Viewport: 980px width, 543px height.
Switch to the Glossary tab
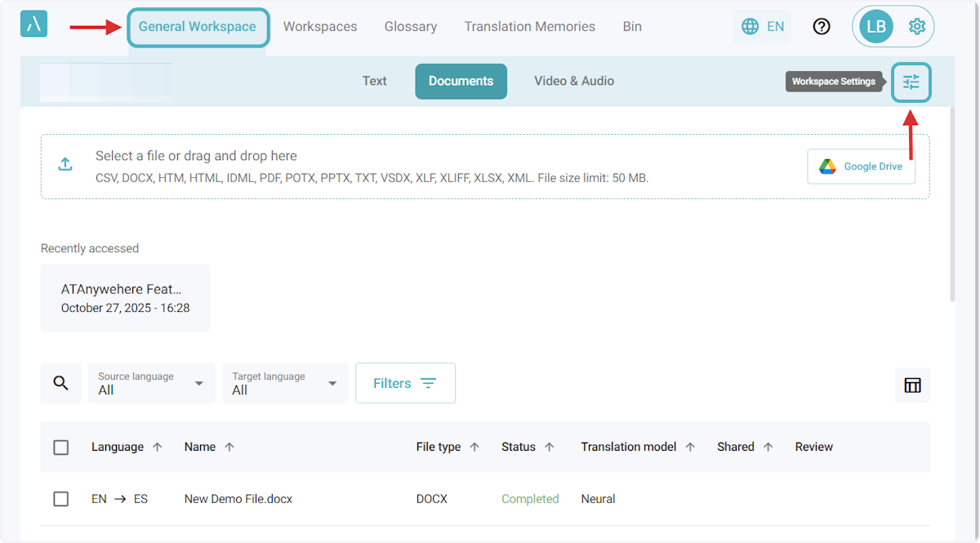411,26
